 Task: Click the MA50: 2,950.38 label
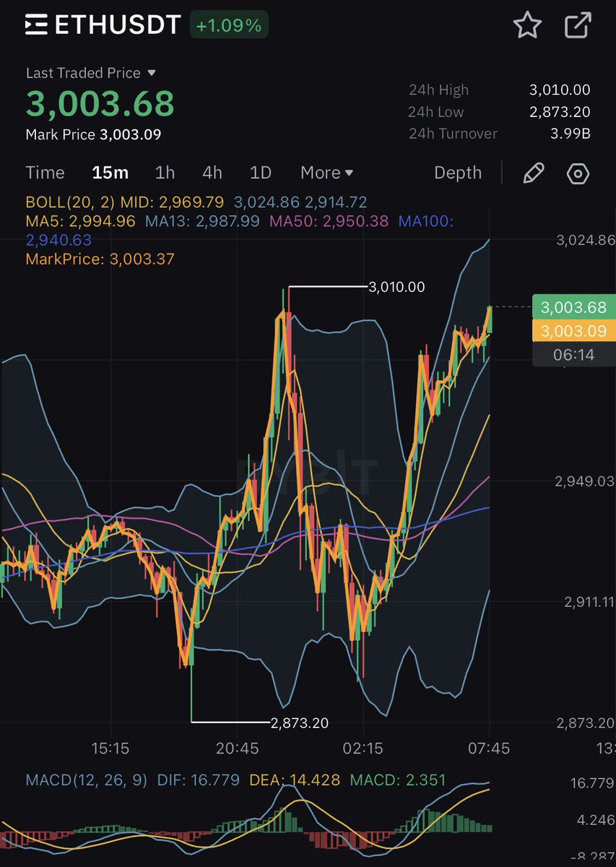coord(329,221)
